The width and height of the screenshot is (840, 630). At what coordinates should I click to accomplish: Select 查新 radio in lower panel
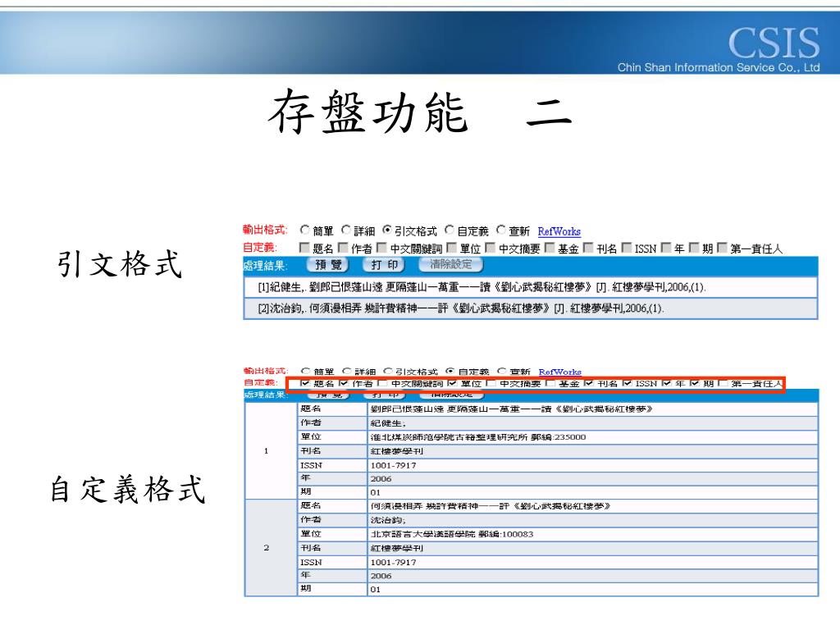[x=501, y=371]
